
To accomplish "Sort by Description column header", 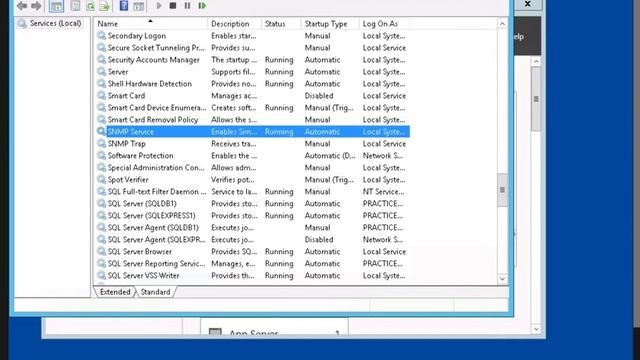I will 235,24.
